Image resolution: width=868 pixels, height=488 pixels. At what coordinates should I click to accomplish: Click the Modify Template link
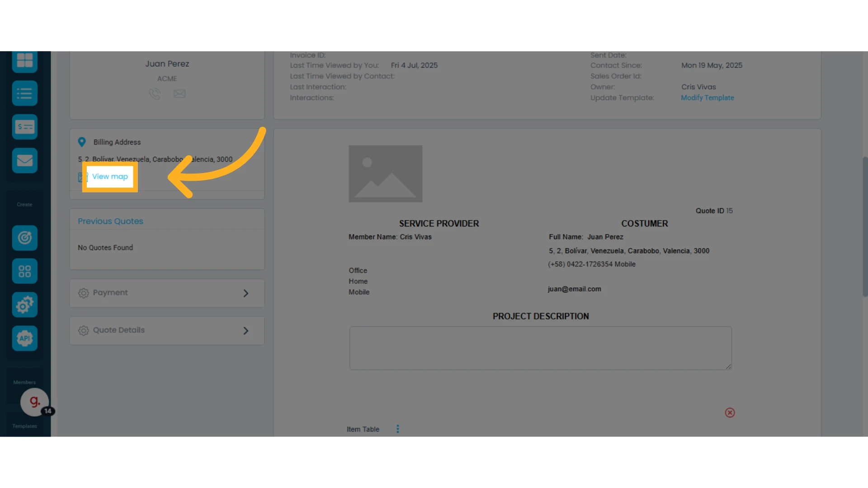pyautogui.click(x=708, y=98)
